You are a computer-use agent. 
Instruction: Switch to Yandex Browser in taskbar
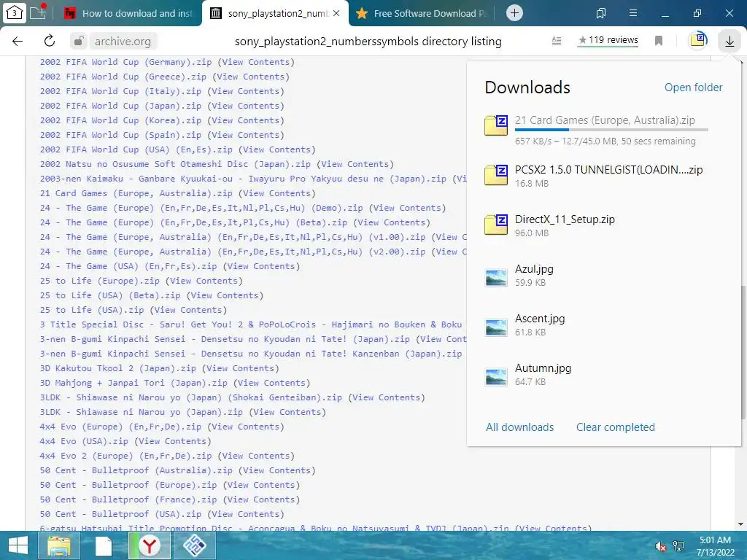point(150,545)
